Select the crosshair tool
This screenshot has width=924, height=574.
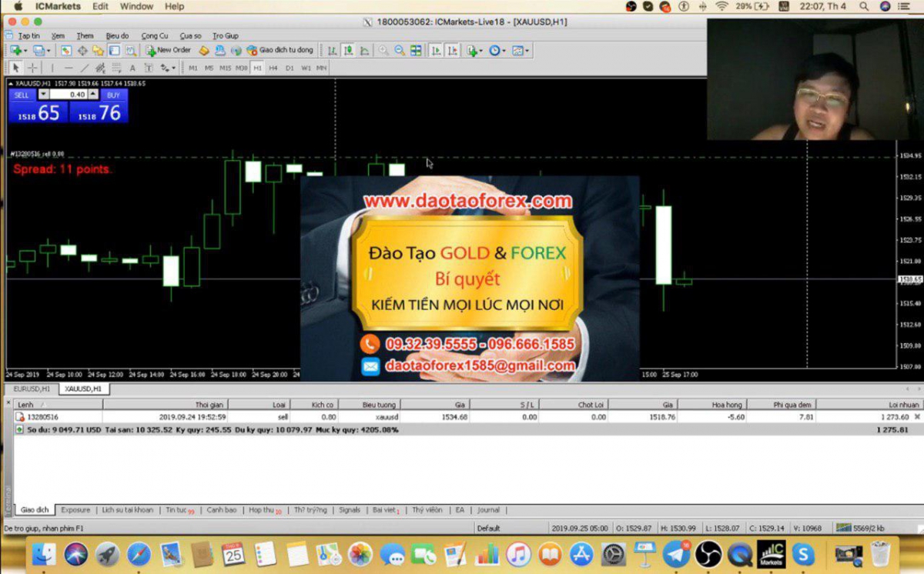pos(32,68)
